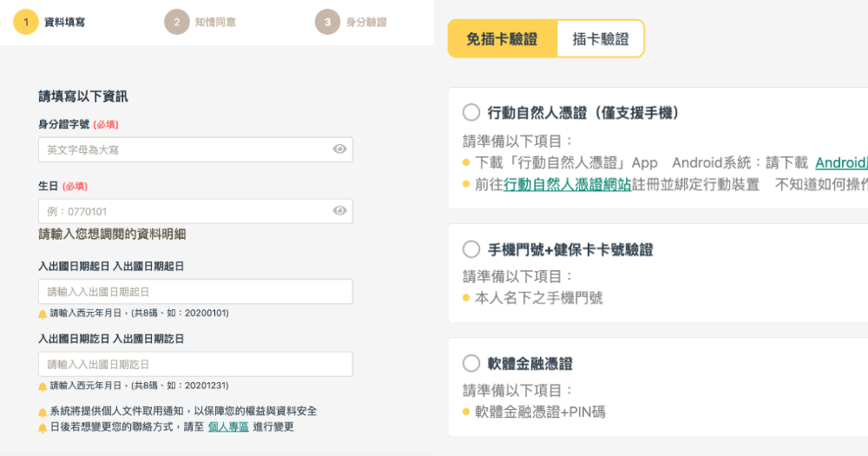Image resolution: width=868 pixels, height=456 pixels.
Task: Click step 3 circle 身分驗證
Action: [x=327, y=22]
